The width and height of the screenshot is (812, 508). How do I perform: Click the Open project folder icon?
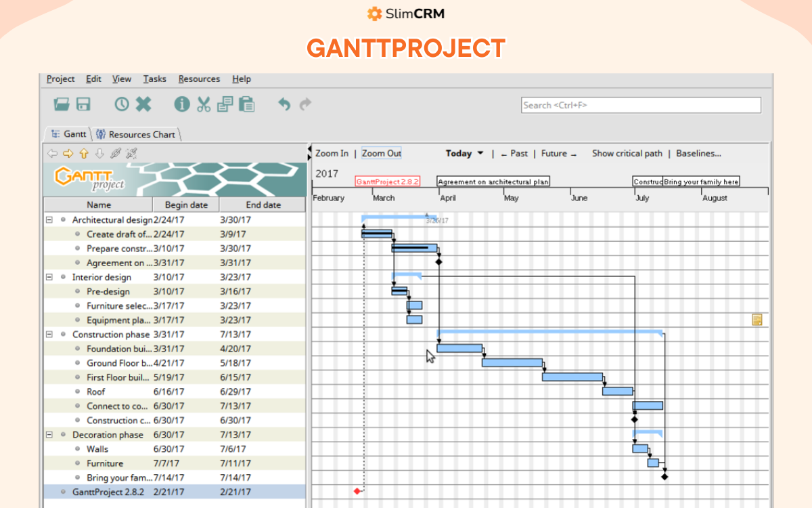click(62, 104)
